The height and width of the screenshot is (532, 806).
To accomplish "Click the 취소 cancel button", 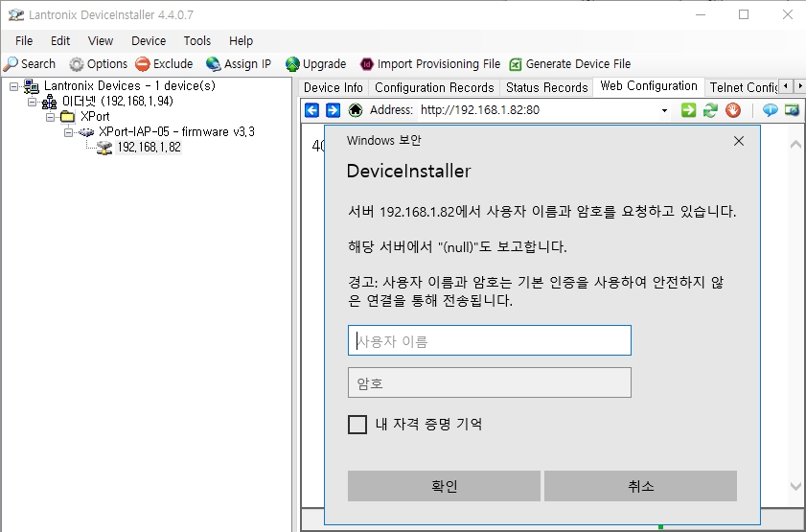I will click(x=640, y=486).
